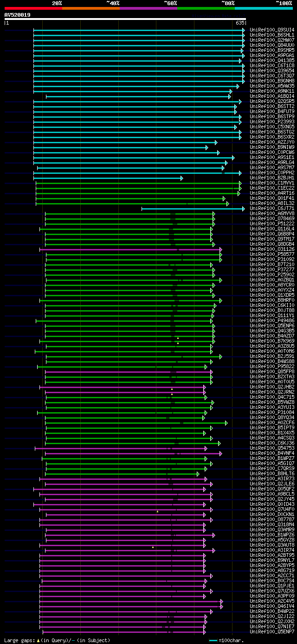Click the UniRef100_P49486 label
Viewport: 297px width, 644px height.
pos(272,321)
